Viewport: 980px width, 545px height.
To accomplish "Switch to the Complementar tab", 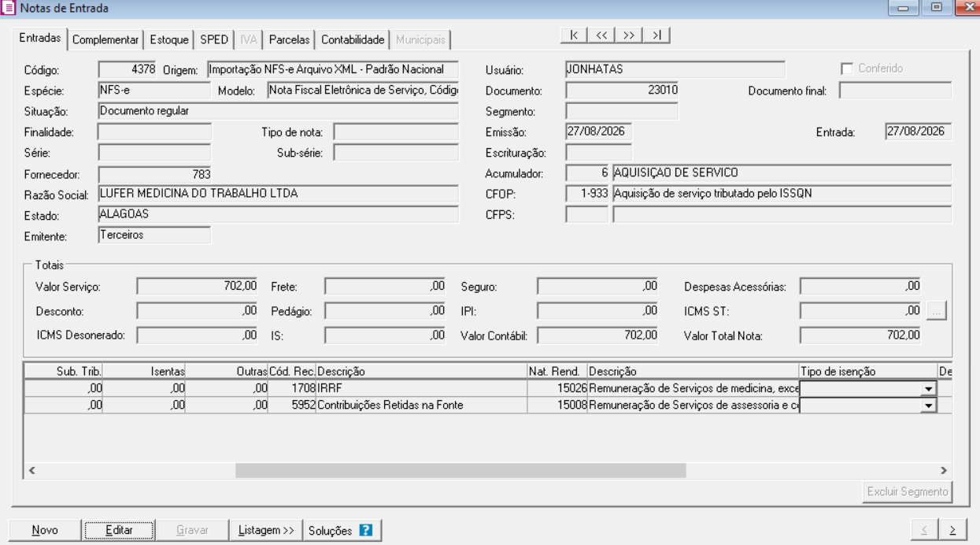I will pyautogui.click(x=105, y=39).
